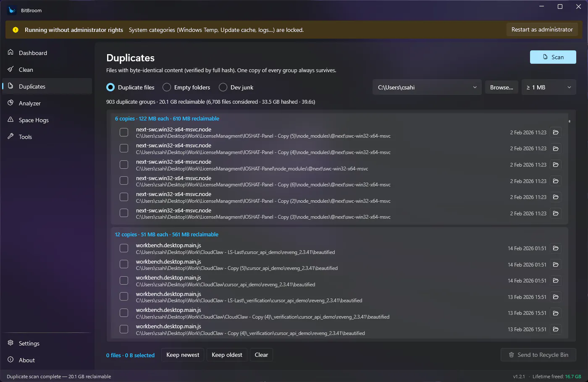Click 'Duplicate scan complete' status bar text
This screenshot has width=588, height=382.
click(x=59, y=377)
